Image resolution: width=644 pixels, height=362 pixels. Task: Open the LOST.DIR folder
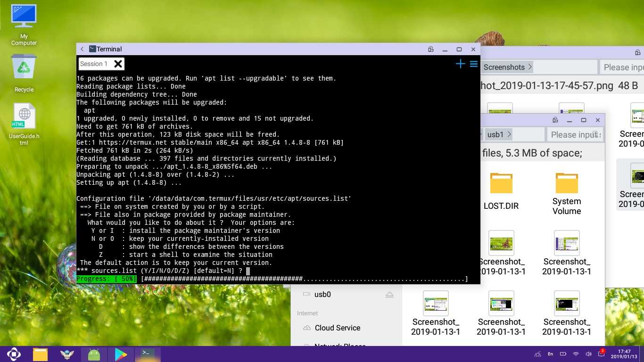click(501, 191)
